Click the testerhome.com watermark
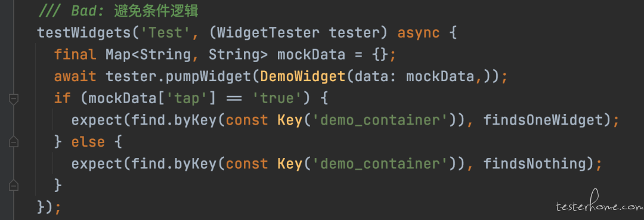 599,206
